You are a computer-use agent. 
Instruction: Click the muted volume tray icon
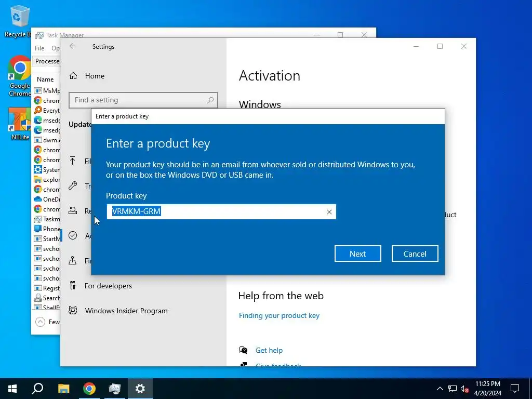[464, 389]
